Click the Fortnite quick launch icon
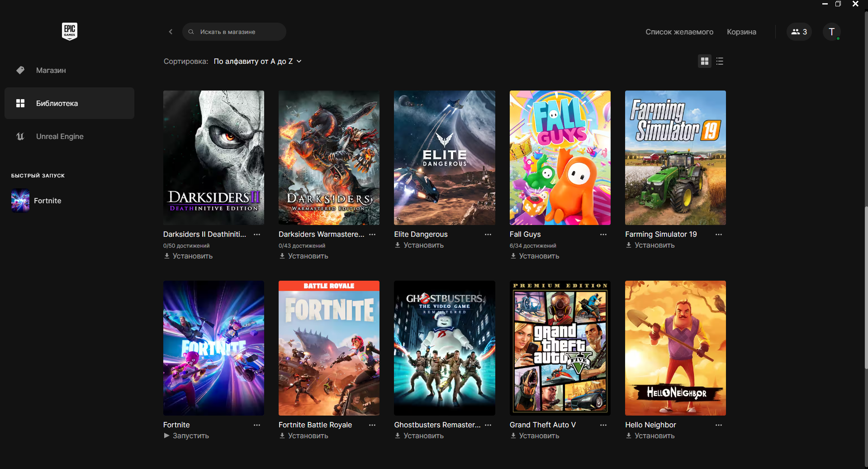 tap(20, 201)
